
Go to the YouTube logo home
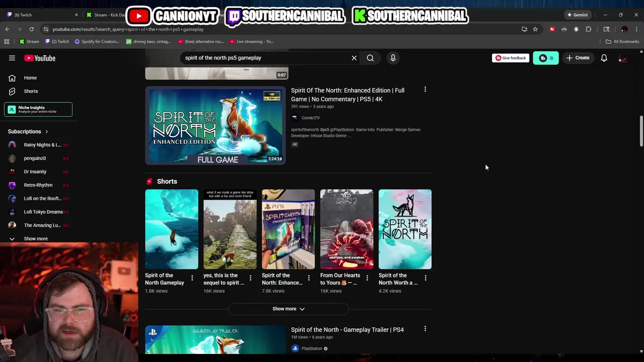(x=40, y=58)
